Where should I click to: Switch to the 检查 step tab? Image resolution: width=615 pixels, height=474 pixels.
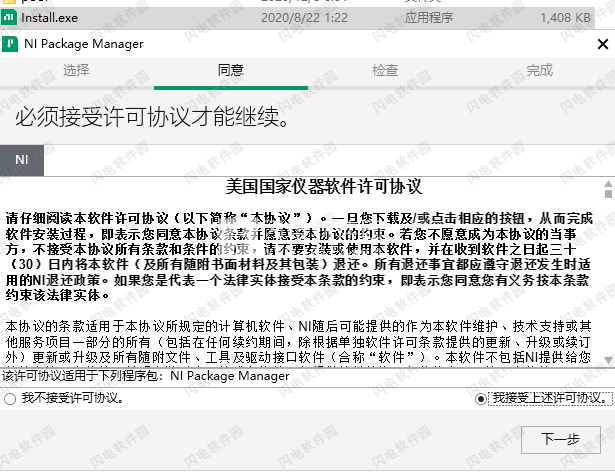click(x=385, y=70)
